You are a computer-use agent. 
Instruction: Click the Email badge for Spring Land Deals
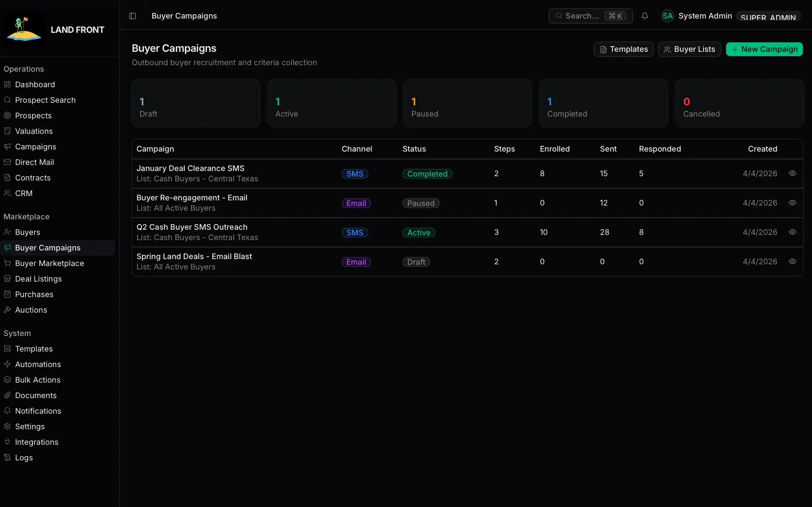(356, 262)
